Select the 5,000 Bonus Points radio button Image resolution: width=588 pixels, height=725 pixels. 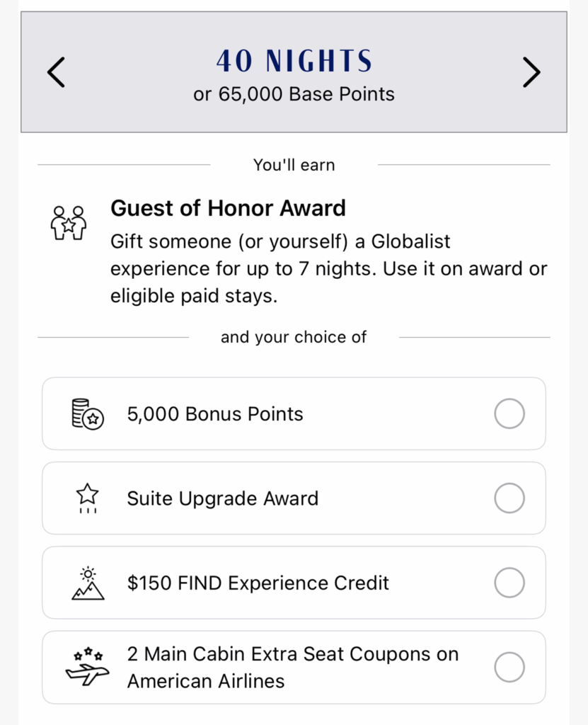pyautogui.click(x=509, y=413)
